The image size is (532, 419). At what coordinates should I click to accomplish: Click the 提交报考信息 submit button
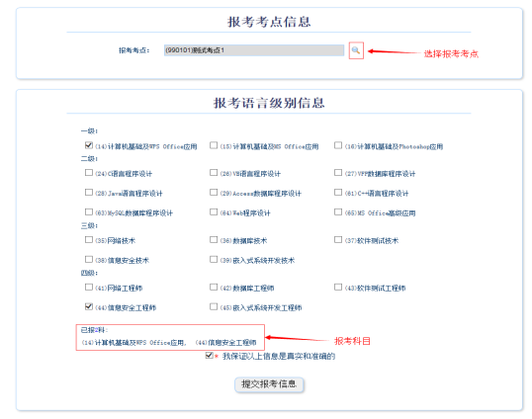269,384
